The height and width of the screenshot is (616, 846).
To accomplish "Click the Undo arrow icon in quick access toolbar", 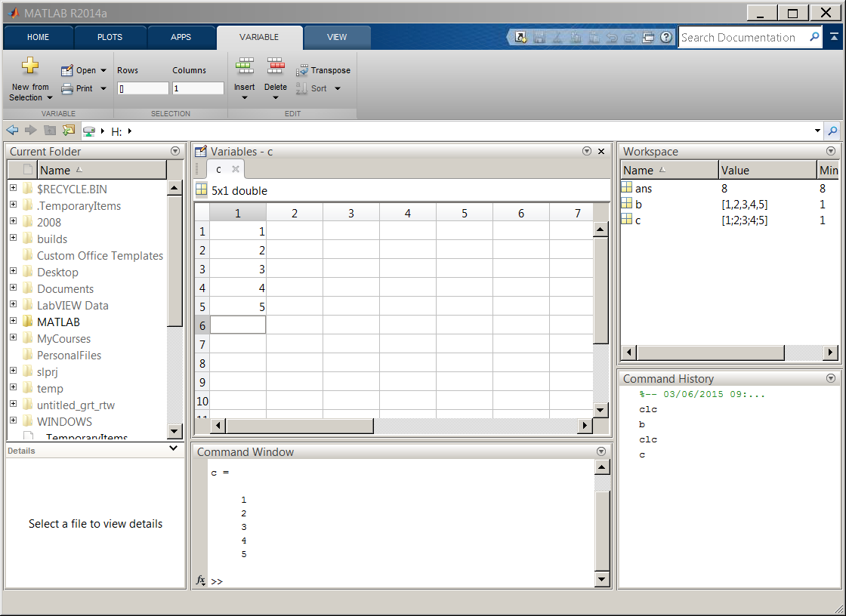I will pos(612,37).
